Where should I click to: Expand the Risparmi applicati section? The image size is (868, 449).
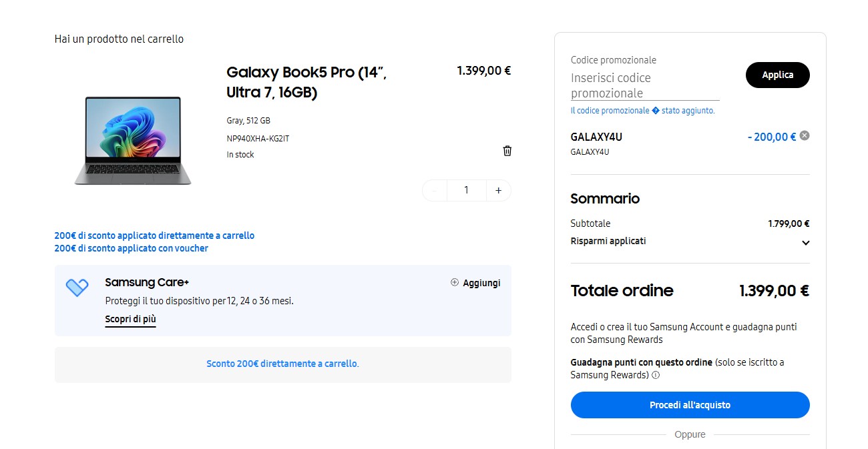tap(805, 243)
